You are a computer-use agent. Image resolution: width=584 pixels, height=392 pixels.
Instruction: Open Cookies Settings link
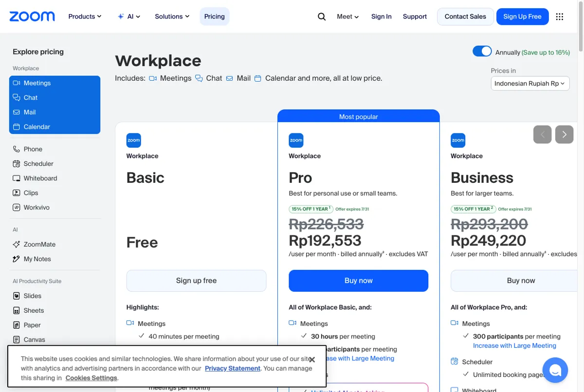91,378
